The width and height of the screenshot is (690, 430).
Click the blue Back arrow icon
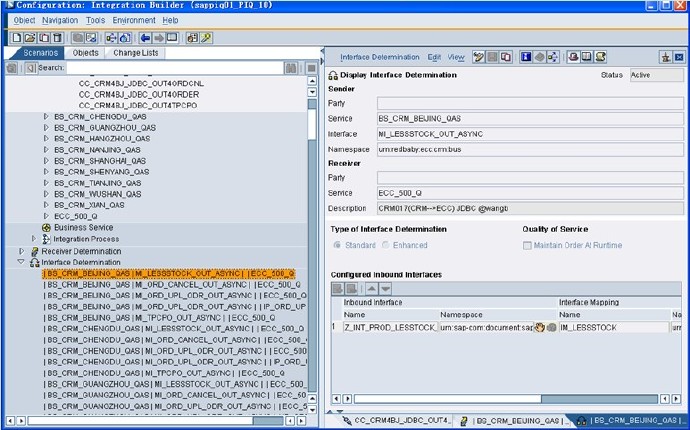coord(145,38)
